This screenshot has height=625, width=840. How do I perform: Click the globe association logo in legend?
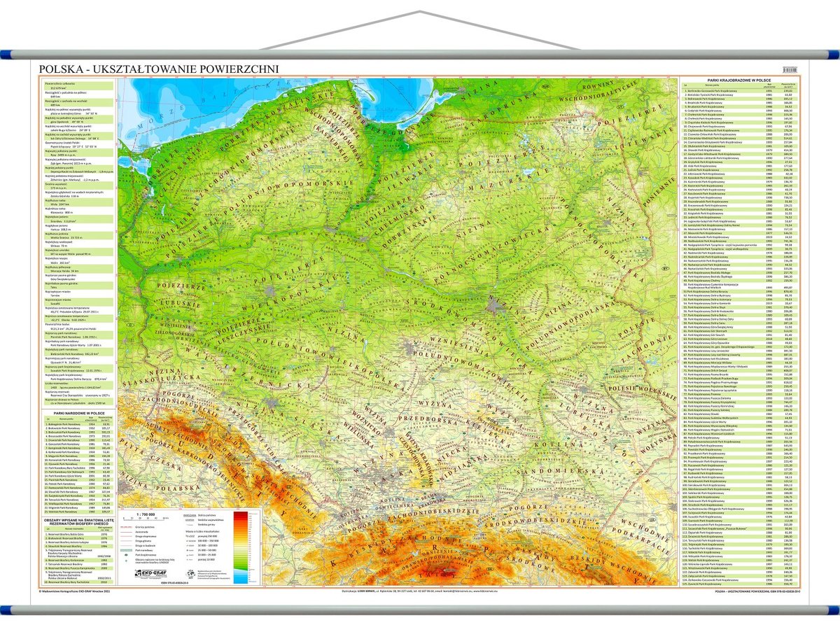[190, 573]
